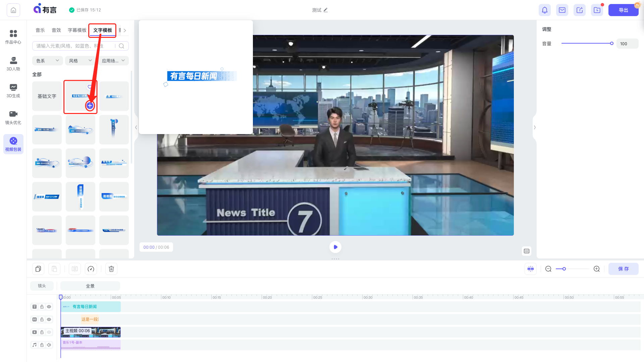Click the split clip tool
This screenshot has height=362, width=644.
click(75, 269)
